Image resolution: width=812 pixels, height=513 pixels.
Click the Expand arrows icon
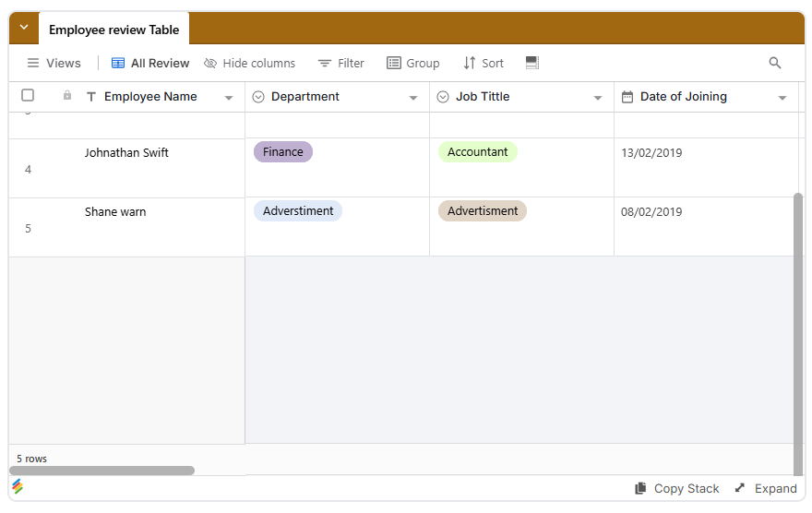click(x=739, y=488)
